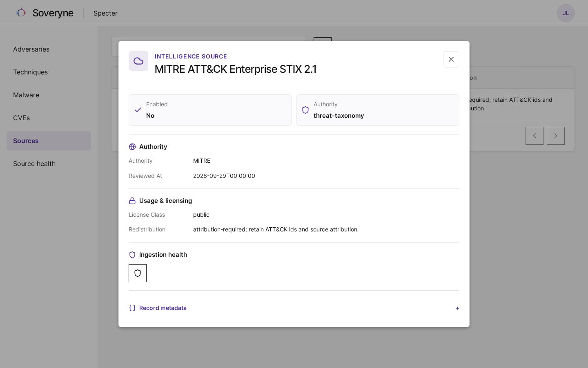Screen dimensions: 588x368
Task: Click the Enabled value No
Action: pyautogui.click(x=150, y=116)
